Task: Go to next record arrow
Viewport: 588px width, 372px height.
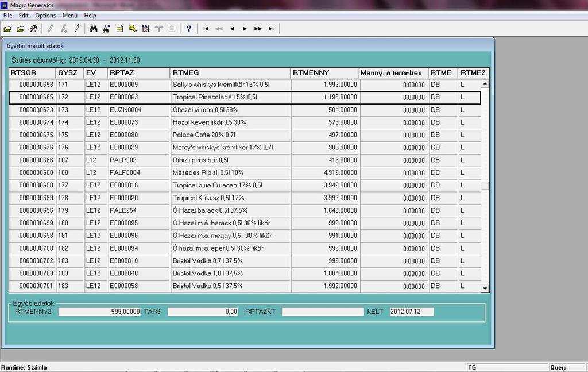Action: (x=245, y=29)
